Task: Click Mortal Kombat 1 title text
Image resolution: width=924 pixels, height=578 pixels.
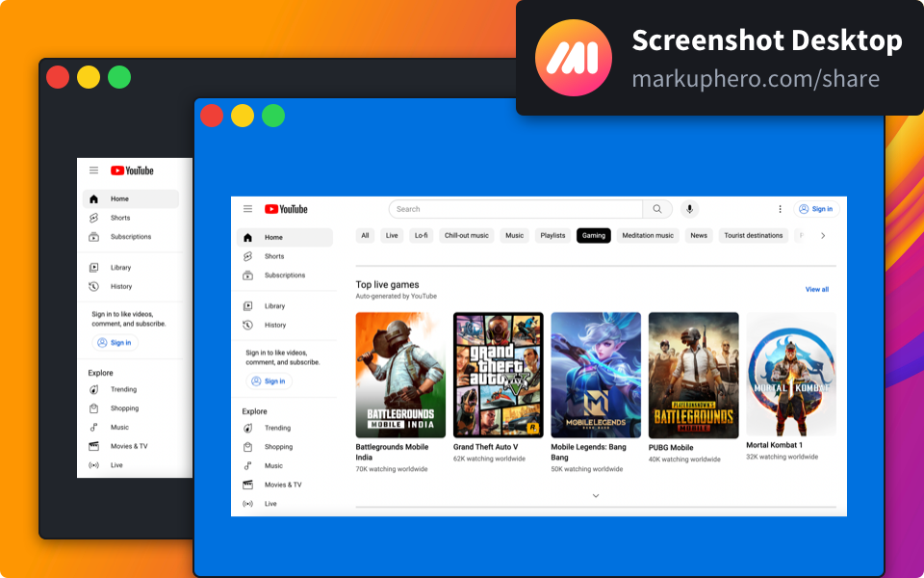Action: coord(774,445)
